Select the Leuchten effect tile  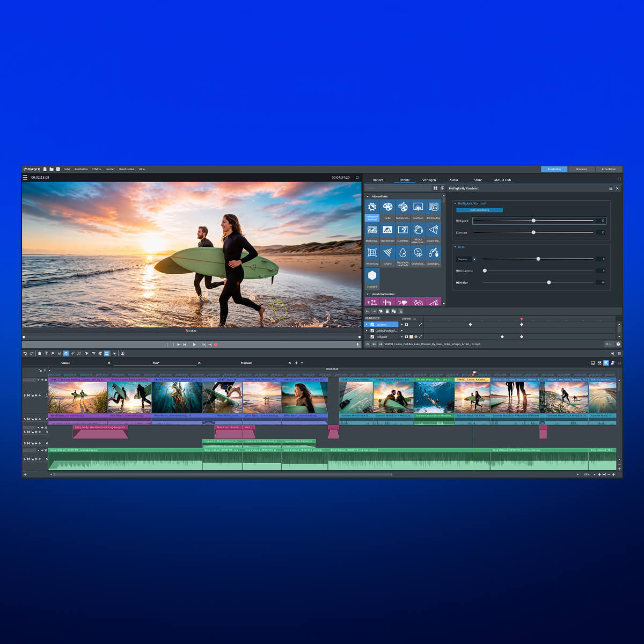pyautogui.click(x=418, y=210)
